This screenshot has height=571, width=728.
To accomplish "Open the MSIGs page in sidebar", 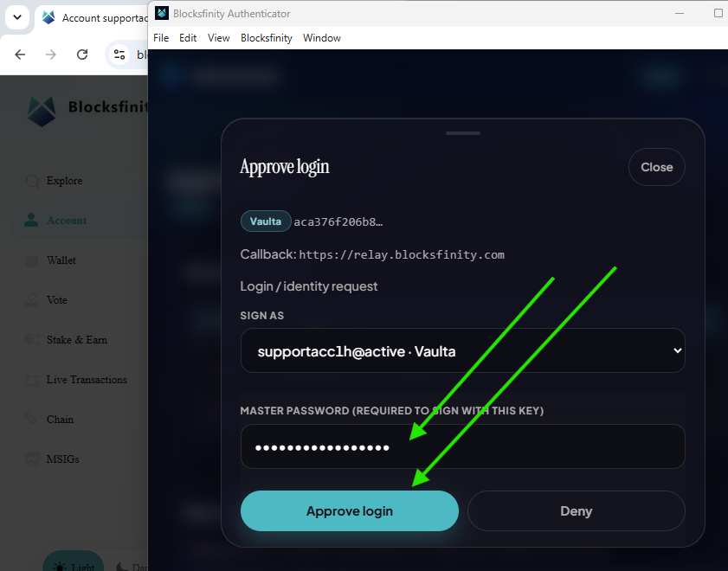I will [62, 459].
